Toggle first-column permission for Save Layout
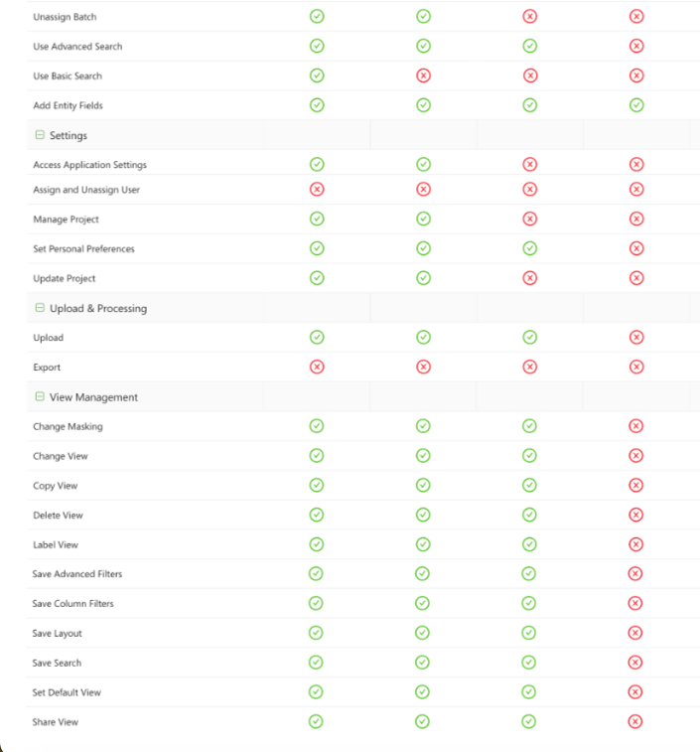The image size is (700, 752). (316, 633)
